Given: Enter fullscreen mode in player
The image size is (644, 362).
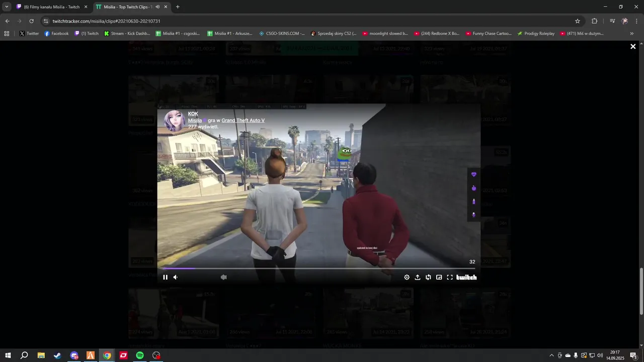Looking at the screenshot, I should (450, 277).
